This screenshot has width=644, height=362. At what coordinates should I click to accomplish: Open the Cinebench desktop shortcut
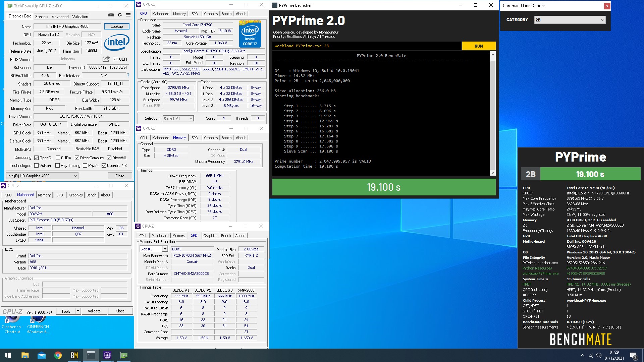tap(12, 324)
